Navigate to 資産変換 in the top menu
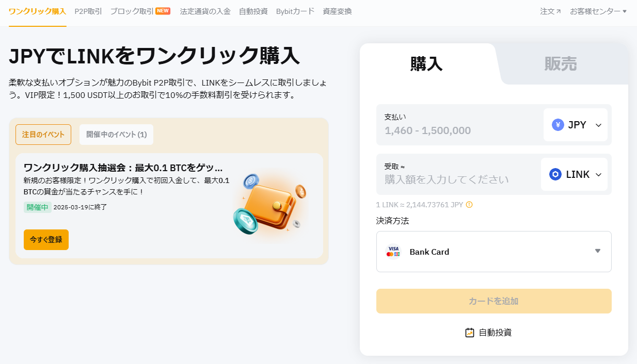637x364 pixels. (x=337, y=11)
